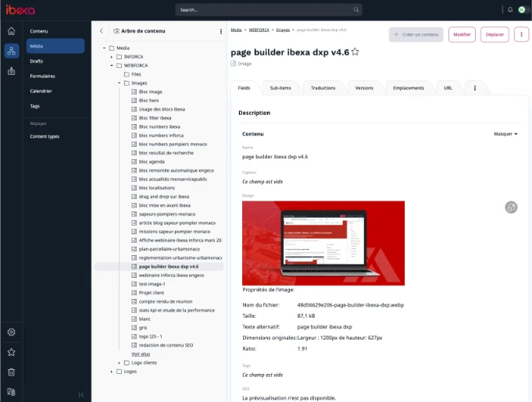Follow the WEBFORCA breadcrumb link
Screen dimensions: 532x402
pos(259,30)
